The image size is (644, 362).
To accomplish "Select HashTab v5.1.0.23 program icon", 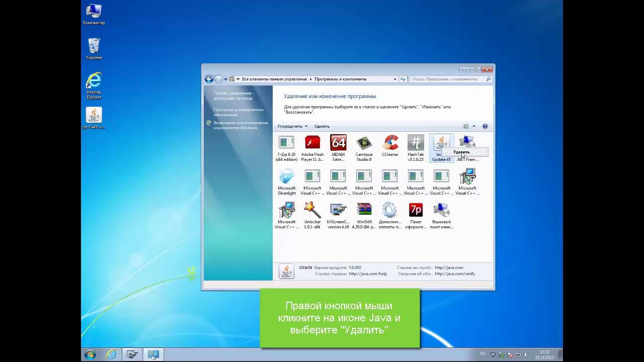I will point(416,148).
